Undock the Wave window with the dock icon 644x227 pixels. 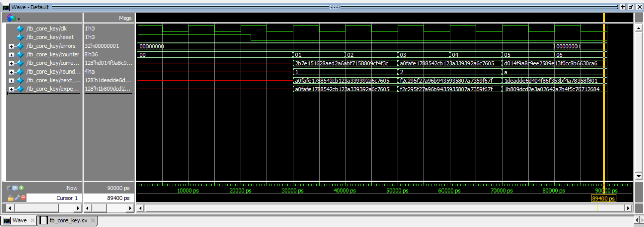point(631,7)
